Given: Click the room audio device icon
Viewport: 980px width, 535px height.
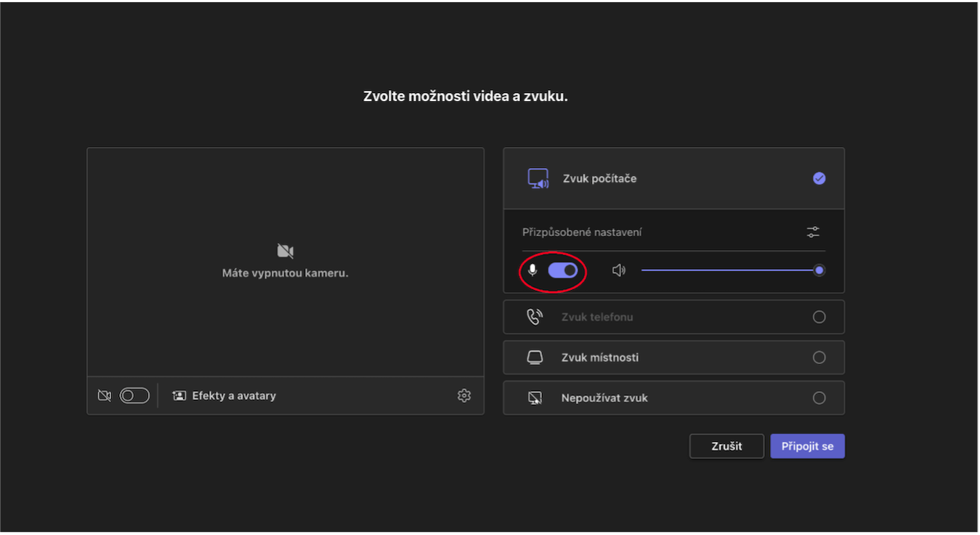Looking at the screenshot, I should (x=535, y=358).
